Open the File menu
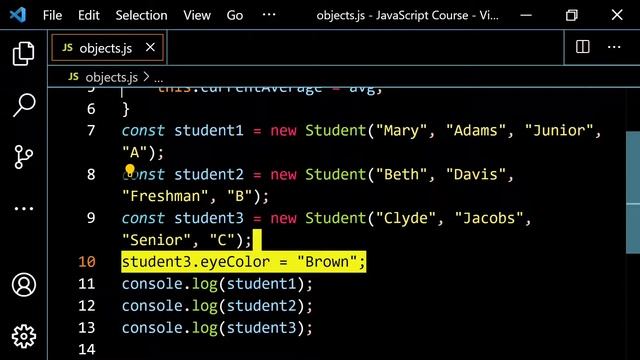 (x=53, y=16)
